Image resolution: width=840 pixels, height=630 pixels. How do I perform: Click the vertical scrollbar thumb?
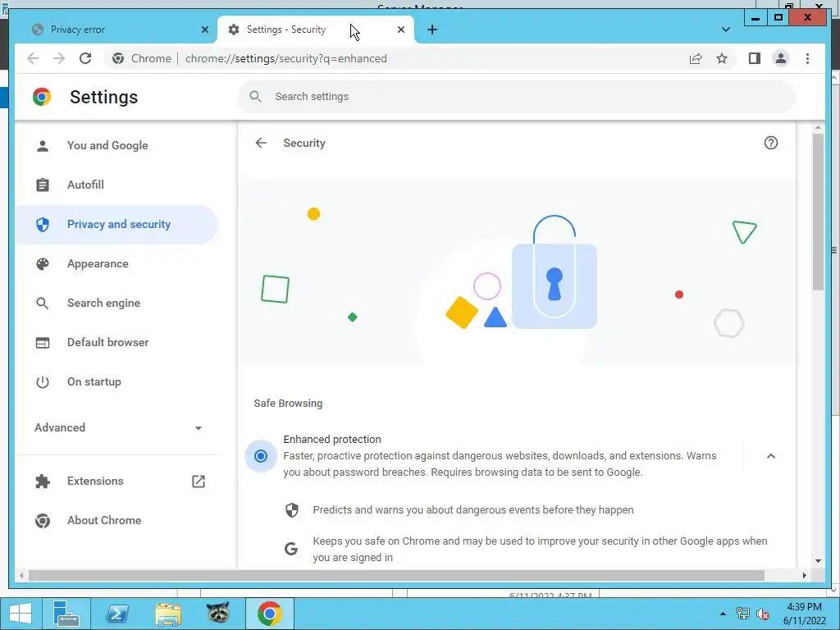tap(818, 212)
